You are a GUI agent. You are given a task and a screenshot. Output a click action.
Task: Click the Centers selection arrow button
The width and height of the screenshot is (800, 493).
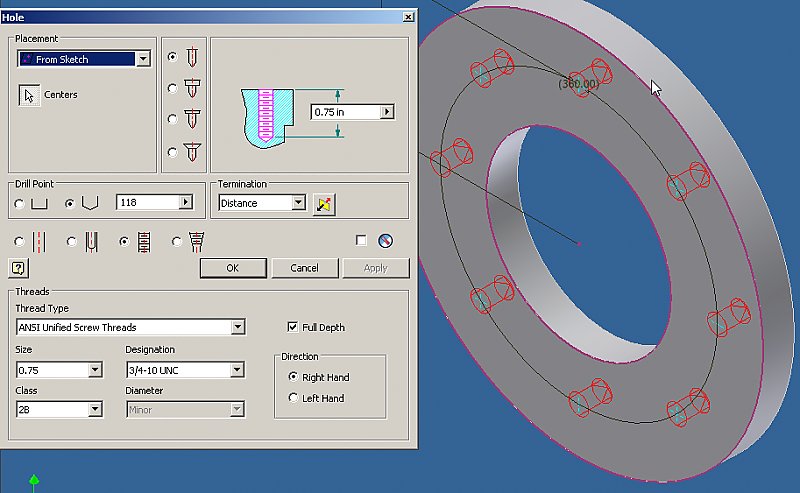click(x=29, y=95)
